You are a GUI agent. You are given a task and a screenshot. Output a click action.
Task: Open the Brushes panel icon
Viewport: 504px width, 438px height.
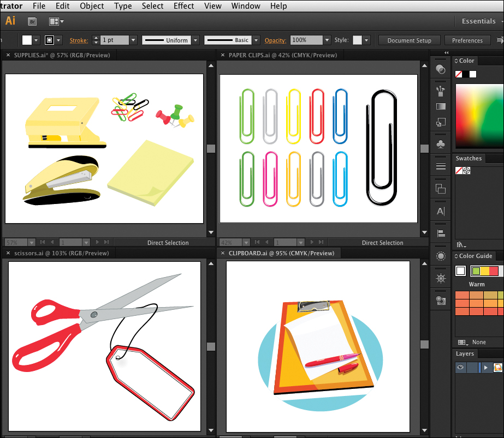click(x=440, y=91)
